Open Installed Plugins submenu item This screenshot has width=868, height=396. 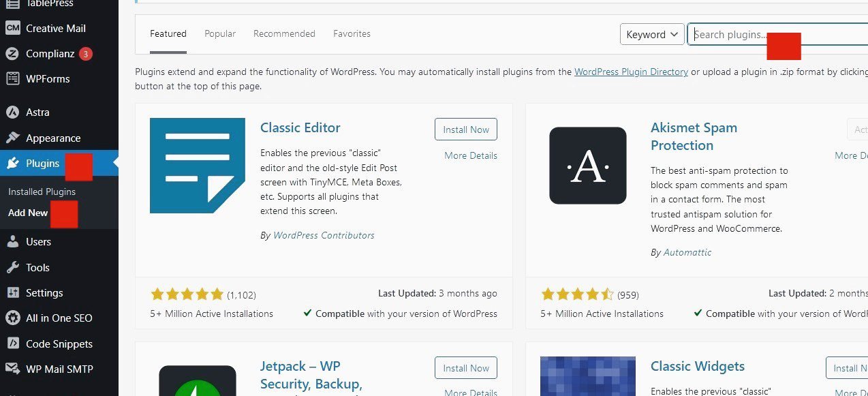coord(42,192)
